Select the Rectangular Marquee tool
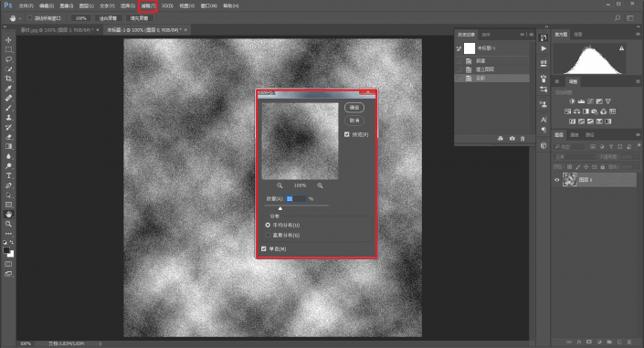Image resolution: width=644 pixels, height=348 pixels. point(8,49)
